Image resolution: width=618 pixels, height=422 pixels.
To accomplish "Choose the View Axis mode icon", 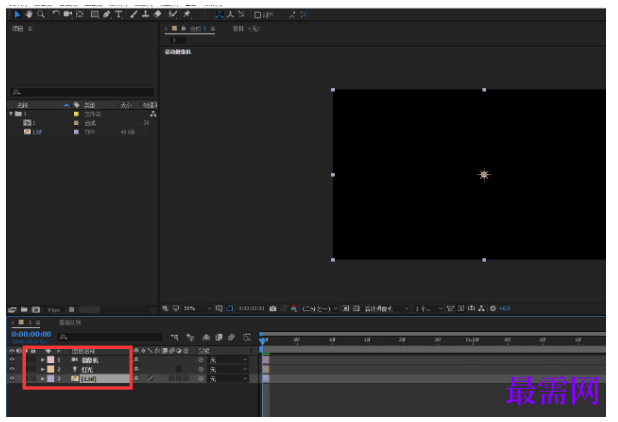I will [x=241, y=15].
